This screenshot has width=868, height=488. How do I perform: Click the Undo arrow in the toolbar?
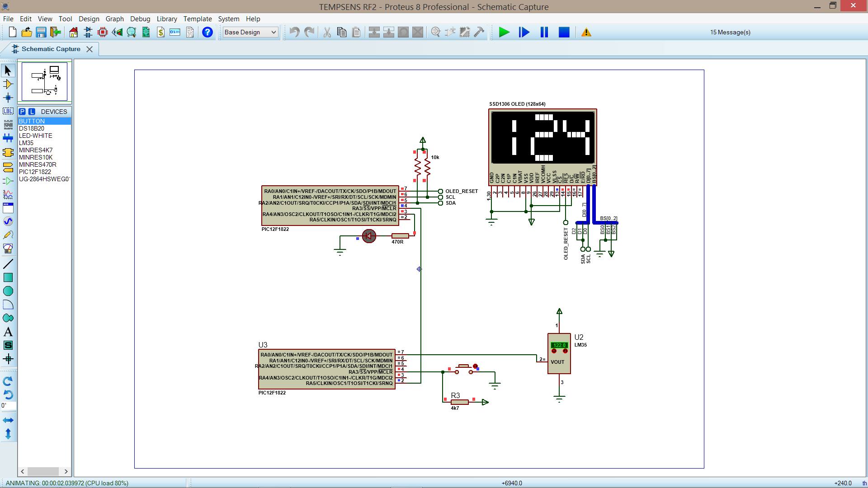click(294, 32)
